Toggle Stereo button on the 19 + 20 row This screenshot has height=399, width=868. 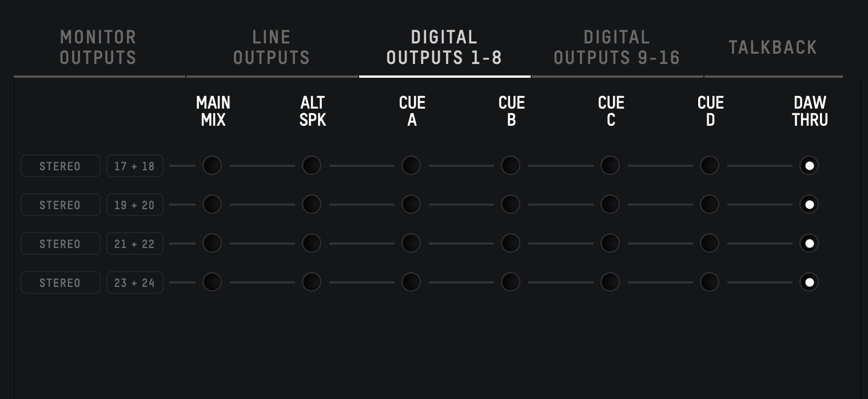click(61, 205)
